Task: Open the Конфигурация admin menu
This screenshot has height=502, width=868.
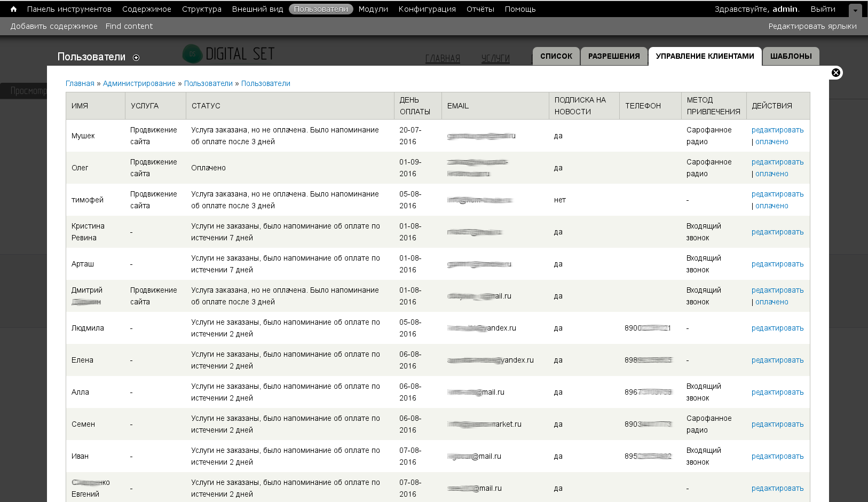Action: [427, 9]
